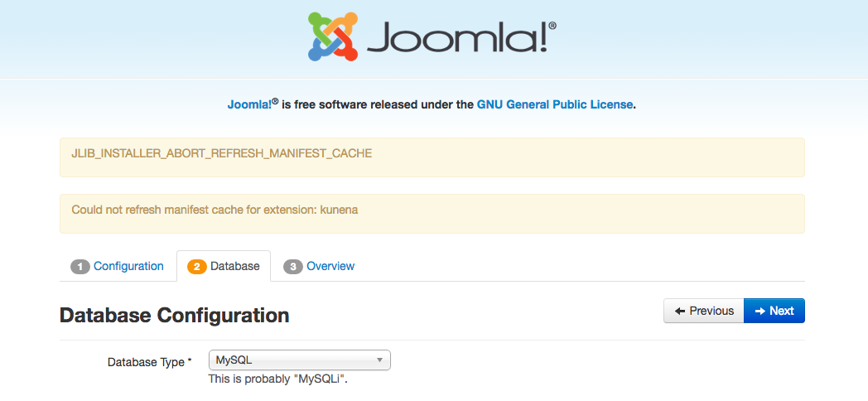The image size is (868, 401).
Task: Click the Database Configuration heading
Action: pyautogui.click(x=175, y=315)
